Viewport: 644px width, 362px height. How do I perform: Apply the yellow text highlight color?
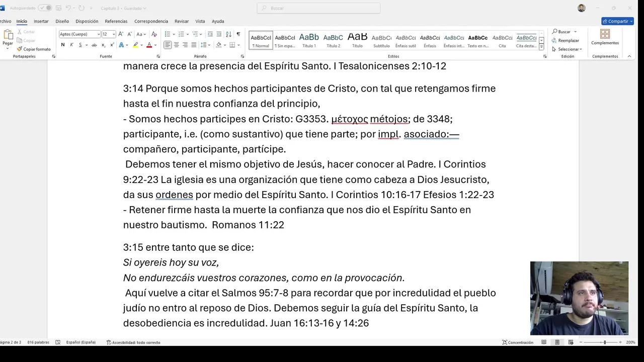click(135, 45)
